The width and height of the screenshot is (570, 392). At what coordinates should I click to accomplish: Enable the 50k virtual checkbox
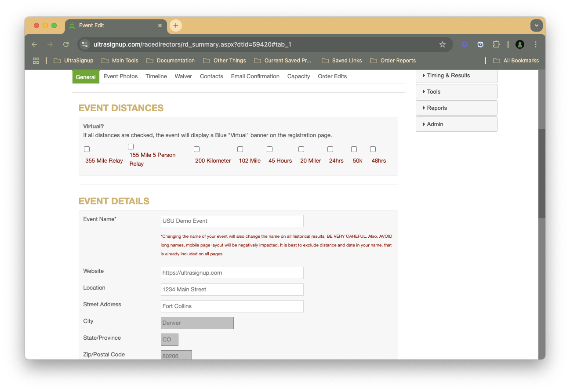click(x=354, y=149)
